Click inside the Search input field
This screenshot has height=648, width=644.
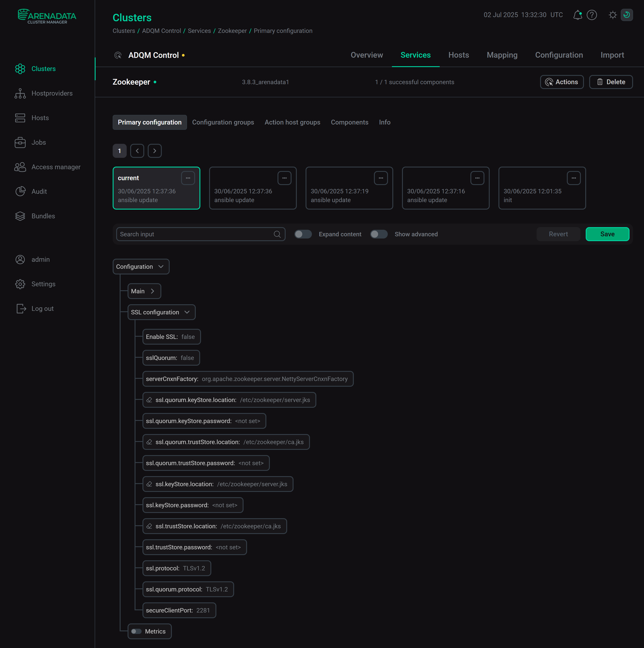pos(188,234)
